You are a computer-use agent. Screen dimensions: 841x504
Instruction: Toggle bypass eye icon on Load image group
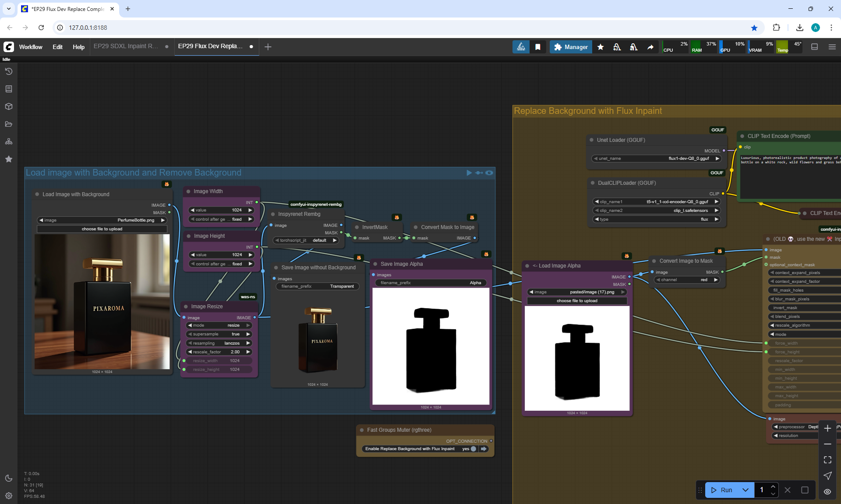pos(489,173)
